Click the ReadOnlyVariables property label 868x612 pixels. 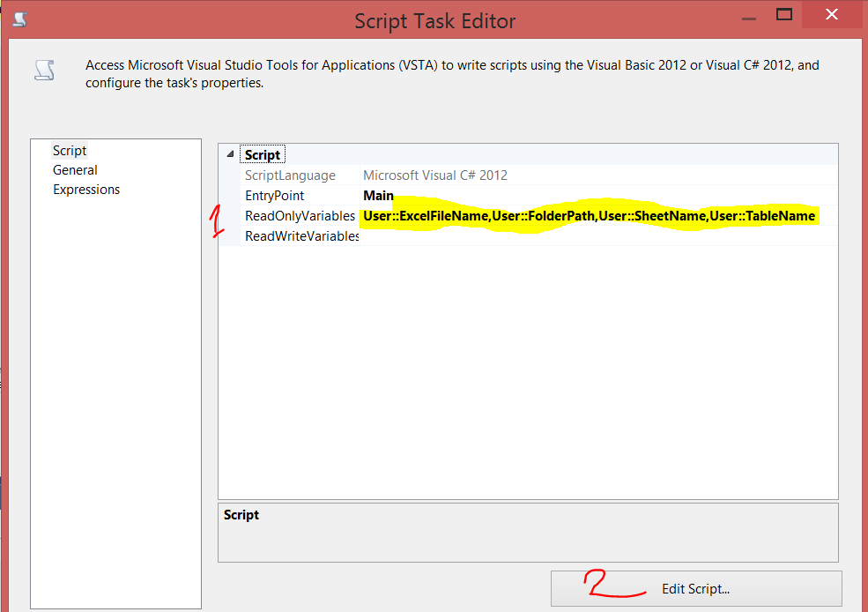(x=300, y=215)
